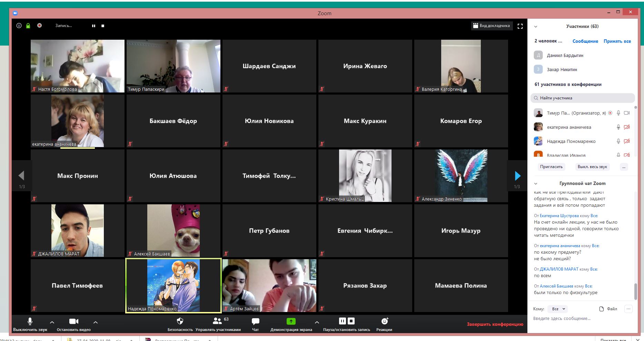Enter full screen mode icon
Viewport: 644px width, 341px height.
(520, 26)
